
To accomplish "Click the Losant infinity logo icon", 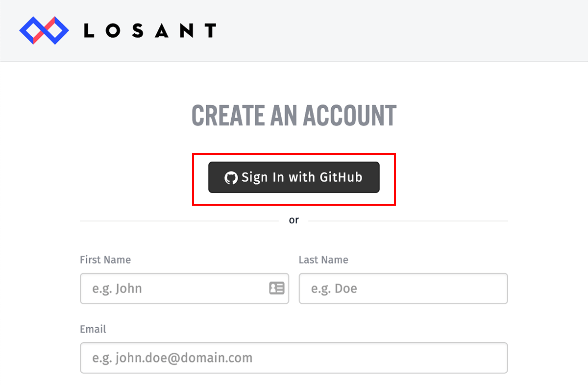I will pos(44,30).
